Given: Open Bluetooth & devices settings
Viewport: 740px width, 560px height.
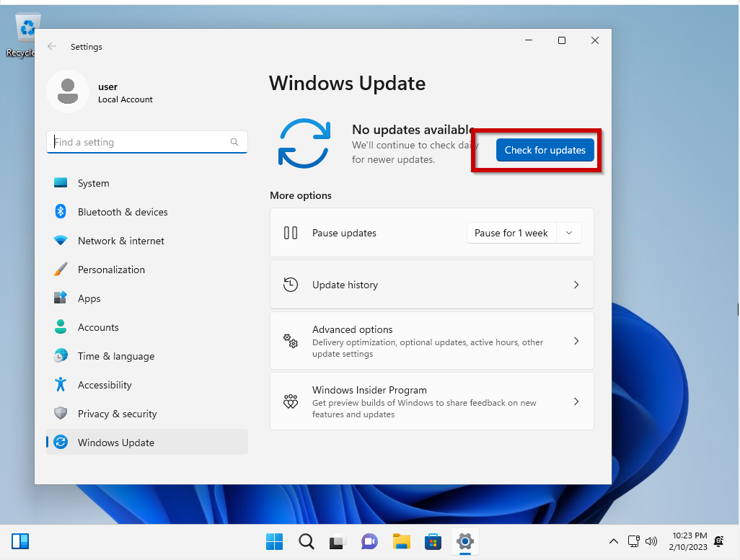Looking at the screenshot, I should [146, 212].
